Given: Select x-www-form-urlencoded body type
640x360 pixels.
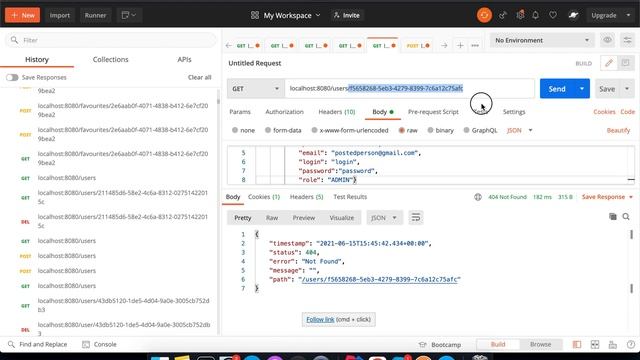Looking at the screenshot, I should (350, 130).
